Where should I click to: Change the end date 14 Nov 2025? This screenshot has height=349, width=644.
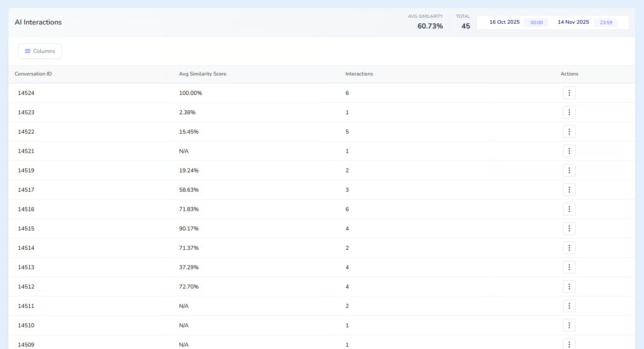573,22
